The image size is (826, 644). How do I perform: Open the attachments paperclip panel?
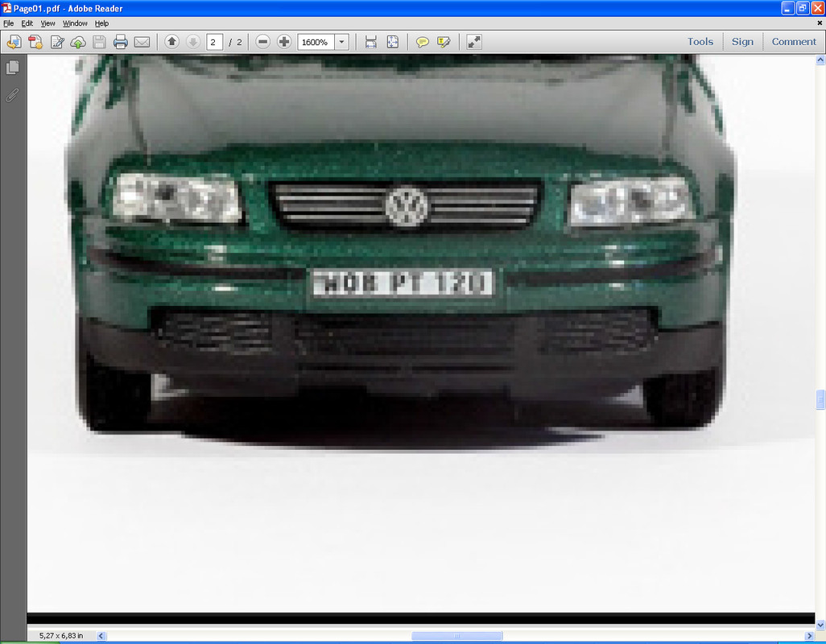[x=13, y=95]
